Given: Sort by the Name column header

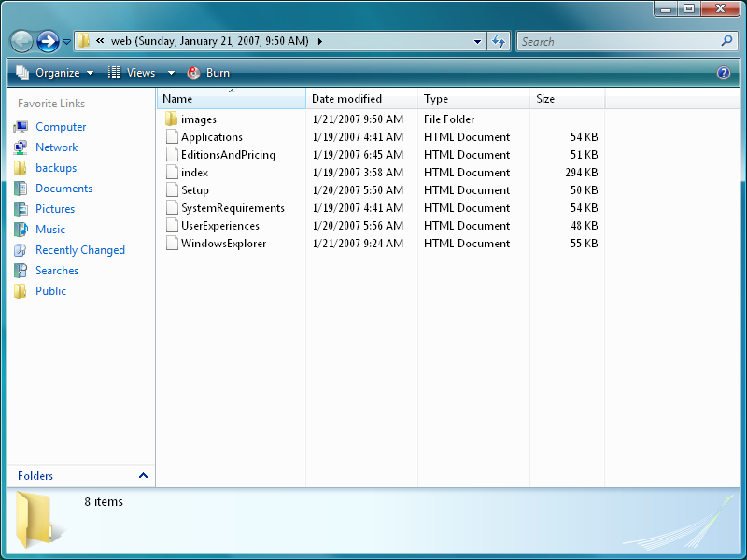Looking at the screenshot, I should point(231,99).
